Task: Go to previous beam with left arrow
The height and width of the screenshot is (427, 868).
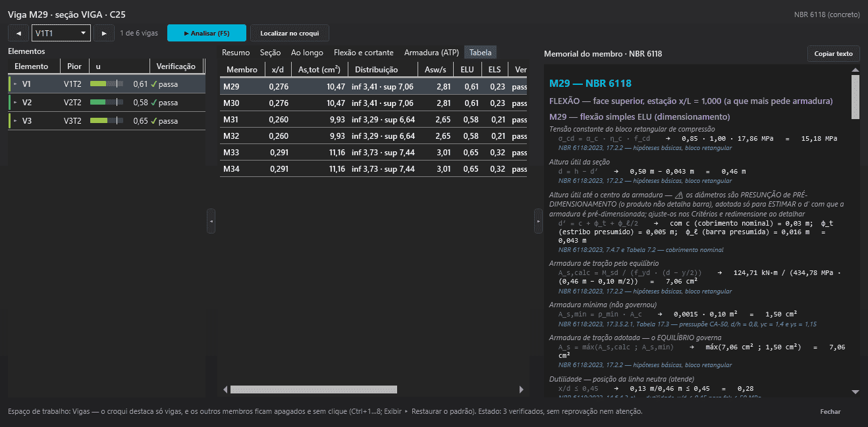Action: (x=18, y=33)
